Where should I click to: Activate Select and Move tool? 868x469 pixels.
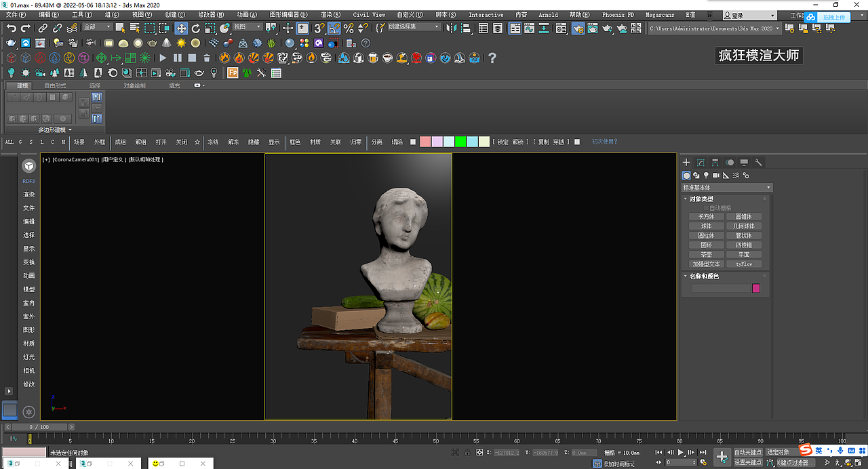pyautogui.click(x=181, y=28)
